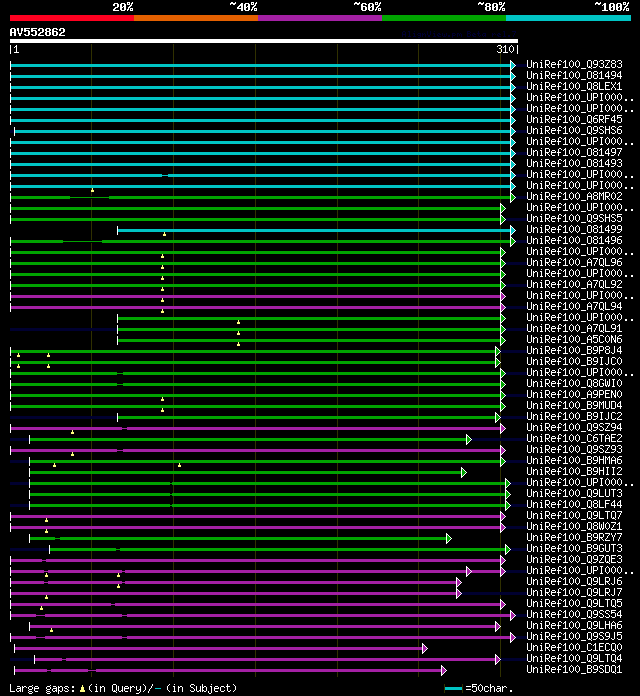640x696 pixels.
Task: Click the purple arrowhead ending the C1ECQ0 alignment
Action: (x=425, y=649)
